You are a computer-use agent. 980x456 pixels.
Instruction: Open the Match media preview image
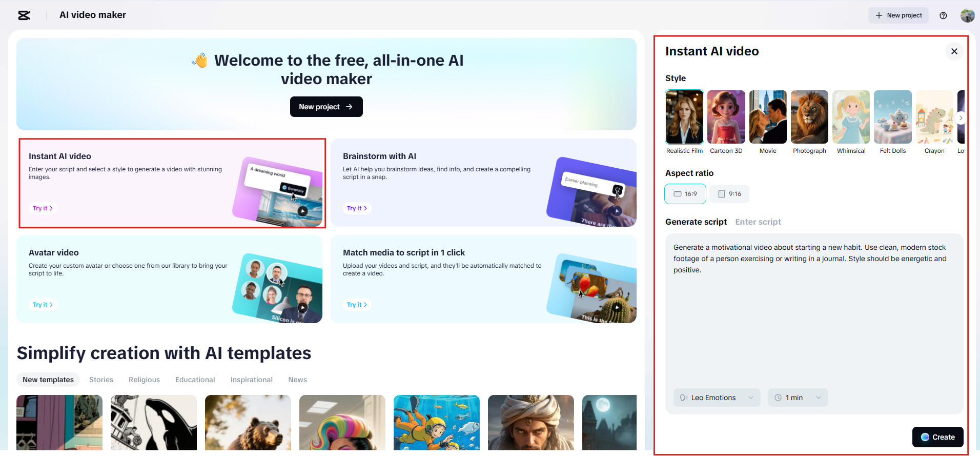(x=592, y=288)
